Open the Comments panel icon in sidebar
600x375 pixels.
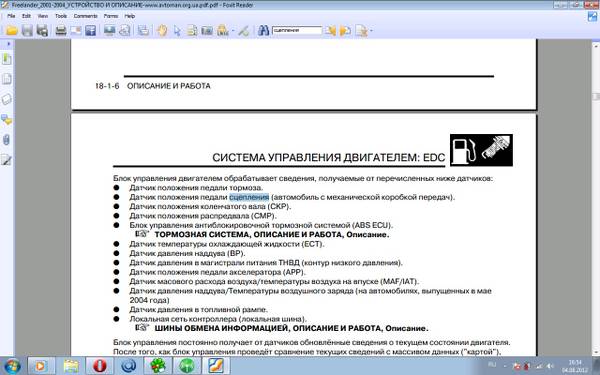(7, 119)
